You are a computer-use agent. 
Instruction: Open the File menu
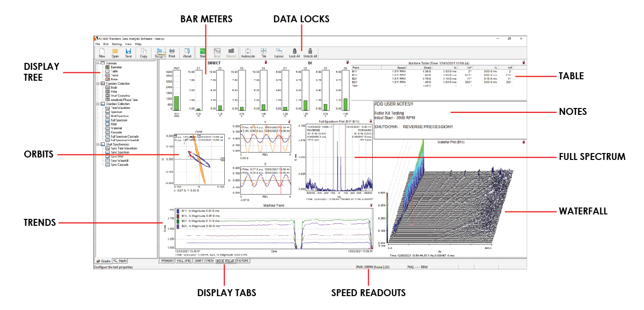(98, 44)
